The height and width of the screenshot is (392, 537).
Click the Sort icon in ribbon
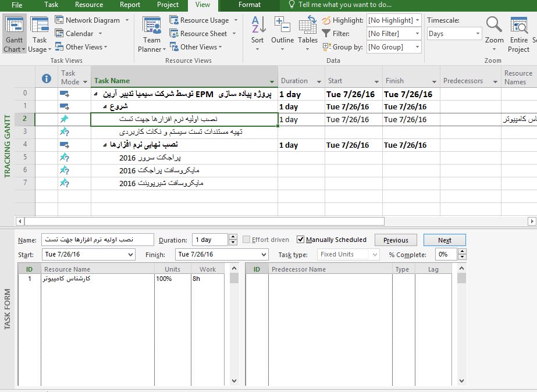tap(258, 26)
